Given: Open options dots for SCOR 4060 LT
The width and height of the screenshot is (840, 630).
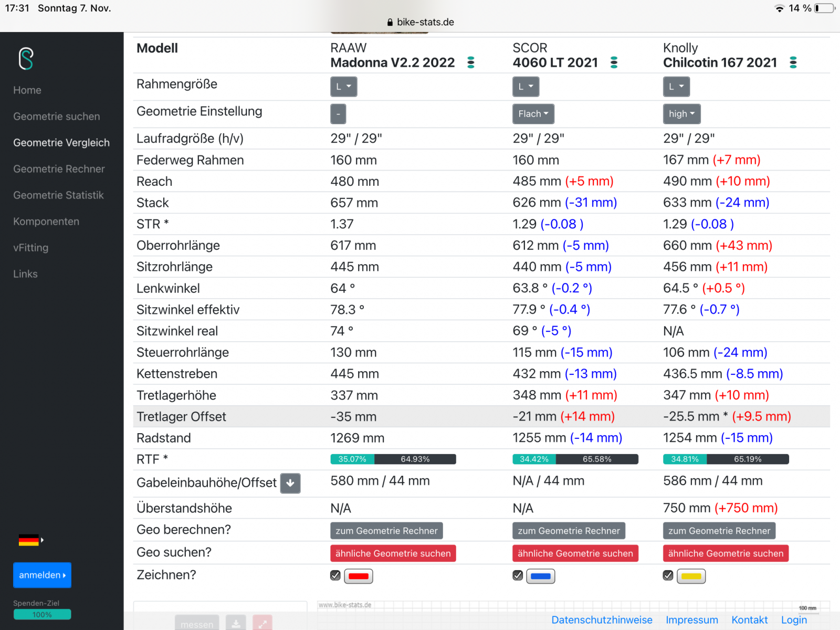Looking at the screenshot, I should click(614, 62).
